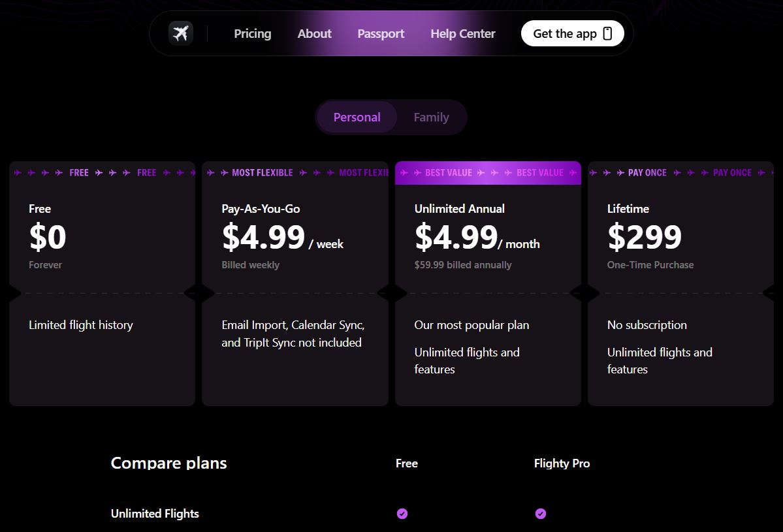Viewport: 783px width, 532px height.
Task: Click 'Limited flight history' text
Action: (81, 325)
